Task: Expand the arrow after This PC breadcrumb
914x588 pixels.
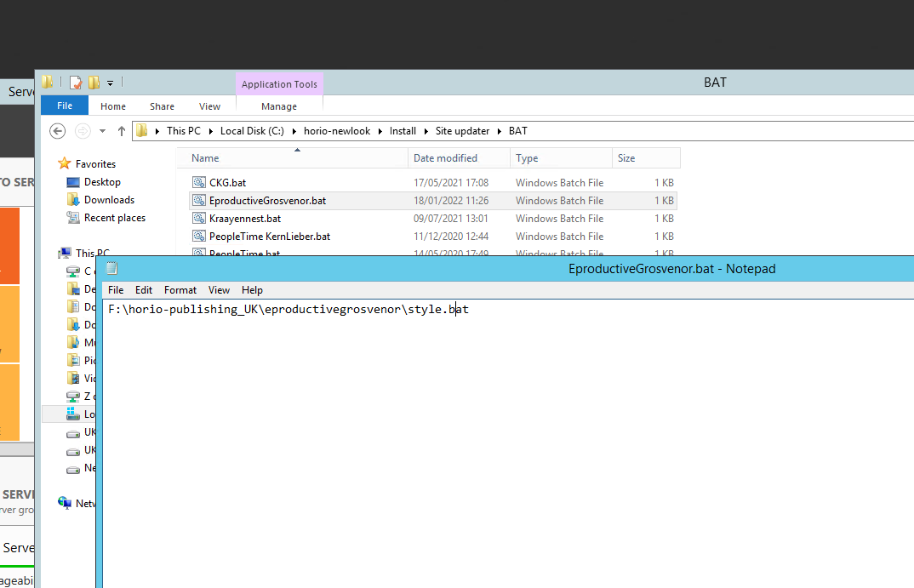Action: click(211, 131)
